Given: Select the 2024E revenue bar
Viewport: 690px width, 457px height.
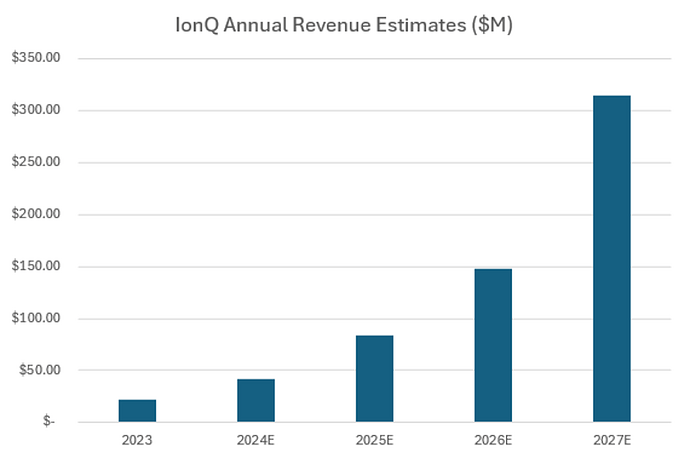Looking at the screenshot, I should pyautogui.click(x=256, y=401).
